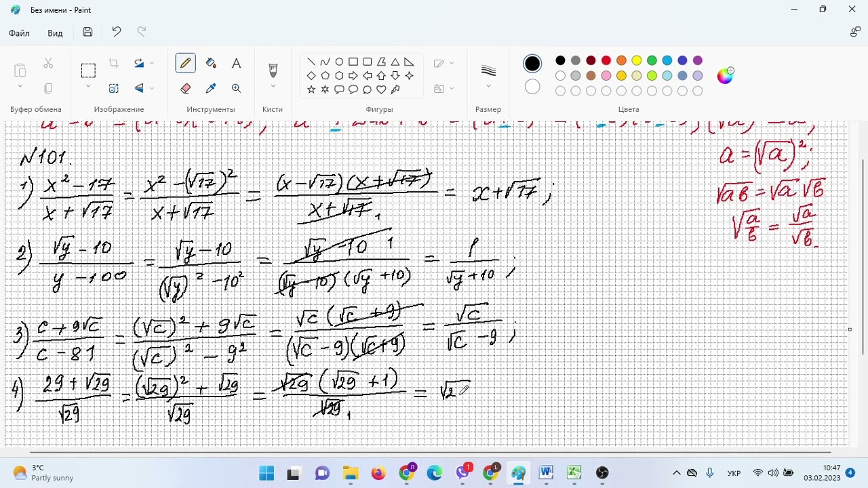Click the share icon near top right
Screen dimensions: 868x488
coord(855,32)
